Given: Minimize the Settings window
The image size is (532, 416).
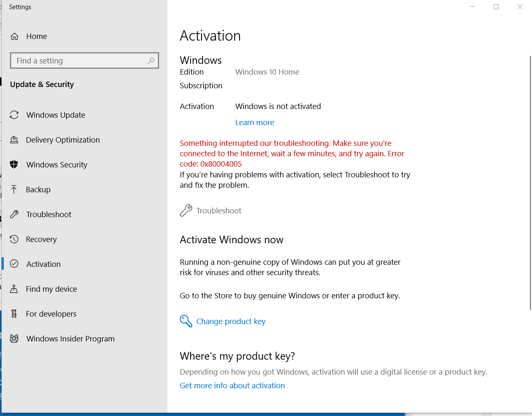Looking at the screenshot, I should tap(473, 7).
